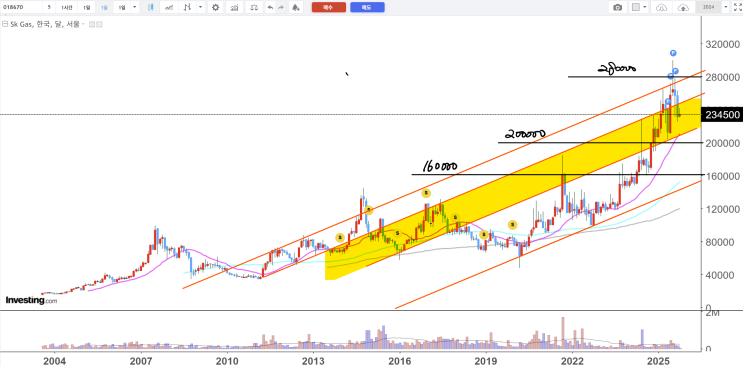
Task: Click the 2M volume axis label
Action: click(x=714, y=313)
